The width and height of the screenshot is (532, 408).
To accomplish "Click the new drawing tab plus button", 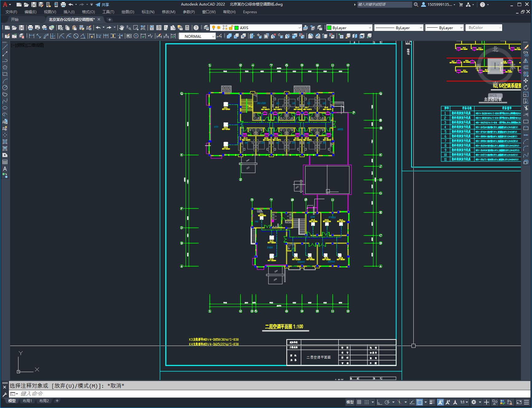I will pos(110,19).
